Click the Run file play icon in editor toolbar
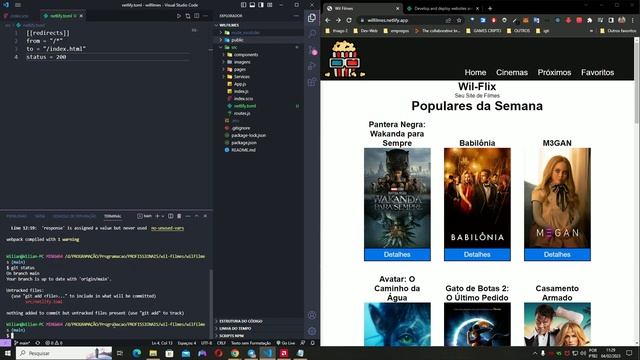Screen dimensions: 640x360 pyautogui.click(x=179, y=16)
